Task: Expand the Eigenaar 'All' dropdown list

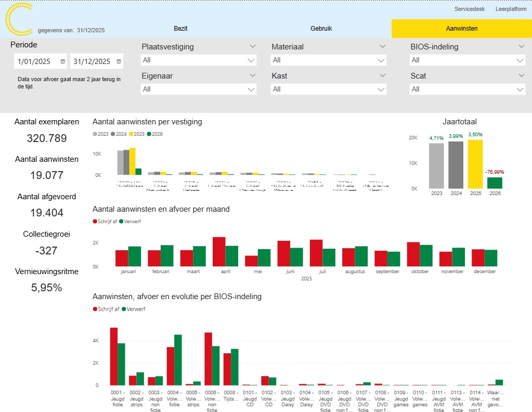Action: pyautogui.click(x=199, y=89)
